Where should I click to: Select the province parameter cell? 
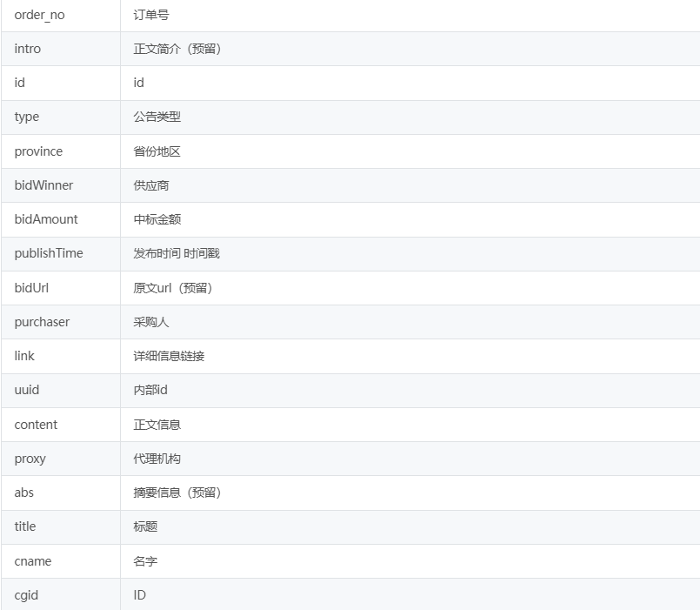point(38,151)
